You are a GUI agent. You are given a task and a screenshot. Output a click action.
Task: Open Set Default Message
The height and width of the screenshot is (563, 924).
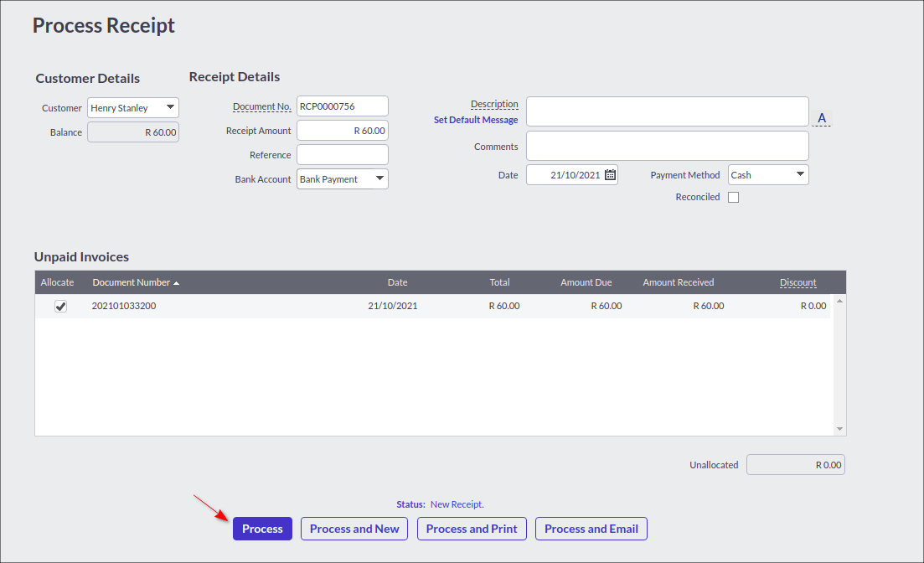[476, 119]
